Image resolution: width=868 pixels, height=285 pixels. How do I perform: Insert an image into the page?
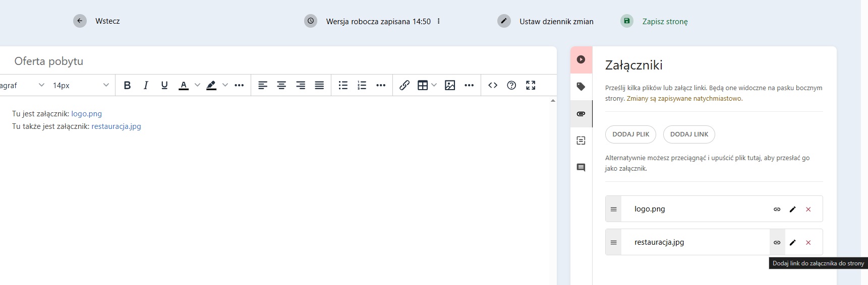[x=450, y=86]
